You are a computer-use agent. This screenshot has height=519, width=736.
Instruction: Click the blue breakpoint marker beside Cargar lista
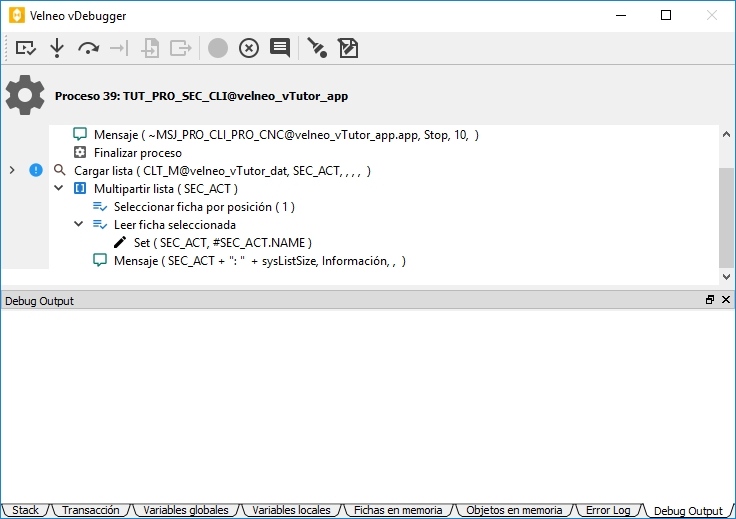click(36, 170)
